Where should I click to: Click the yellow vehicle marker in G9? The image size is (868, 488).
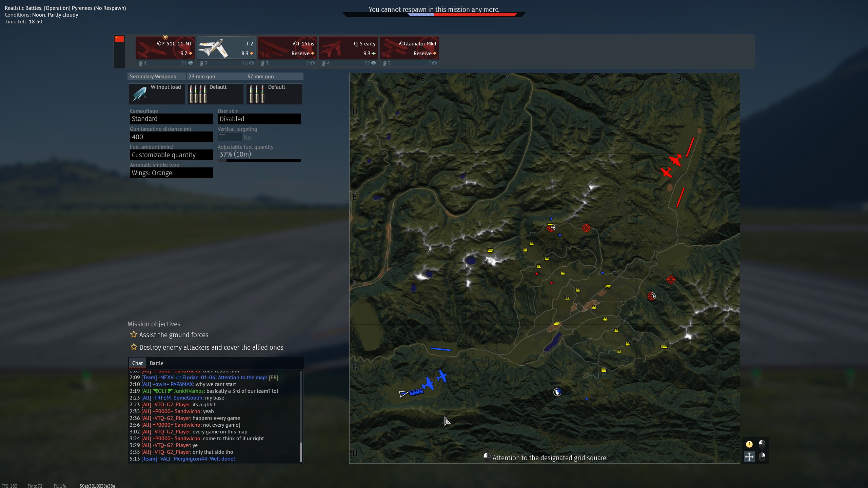664,347
